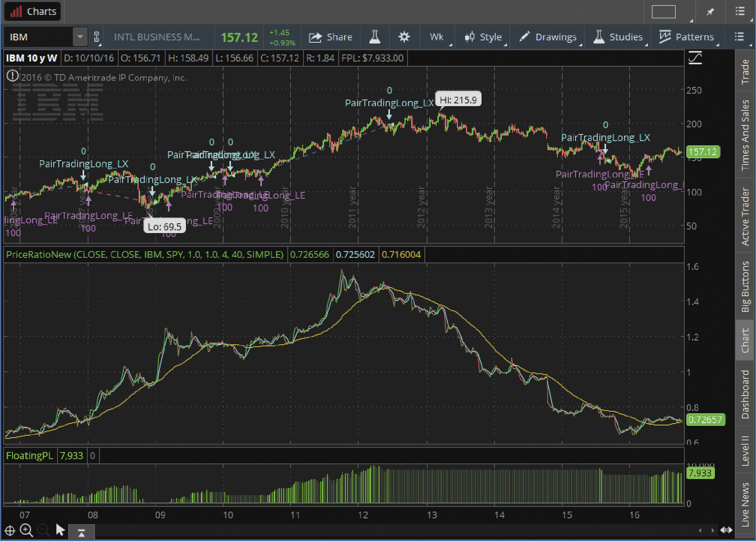Click the PairTradingLong_LX label near 2012

click(389, 103)
